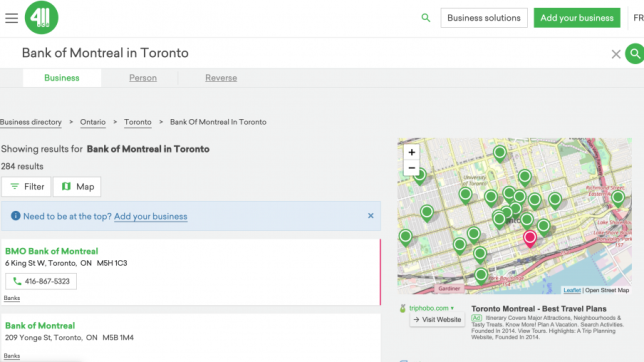Go to the 411.ca logo home
The height and width of the screenshot is (362, 644).
pyautogui.click(x=41, y=17)
